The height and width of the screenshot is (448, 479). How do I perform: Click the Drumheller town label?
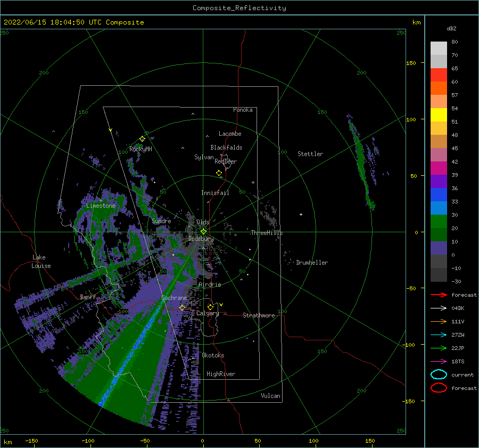[x=312, y=263]
